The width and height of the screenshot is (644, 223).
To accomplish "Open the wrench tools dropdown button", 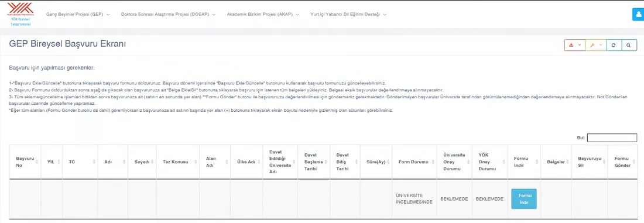I will click(x=595, y=44).
